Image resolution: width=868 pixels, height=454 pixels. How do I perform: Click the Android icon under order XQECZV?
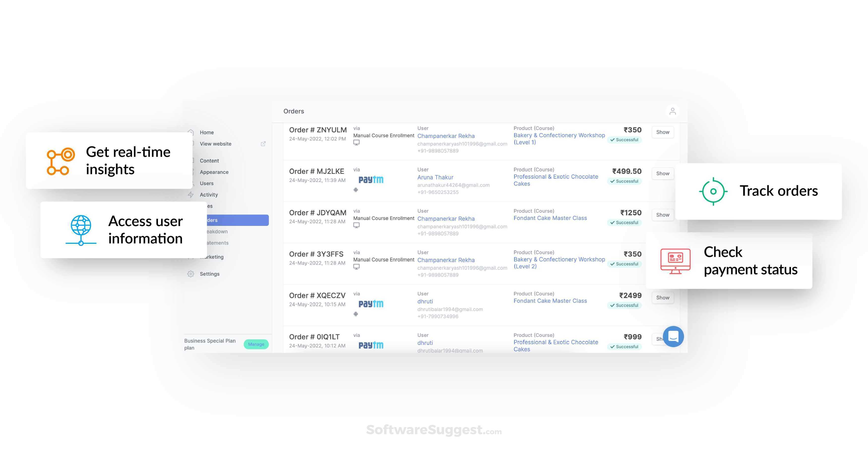pyautogui.click(x=355, y=314)
